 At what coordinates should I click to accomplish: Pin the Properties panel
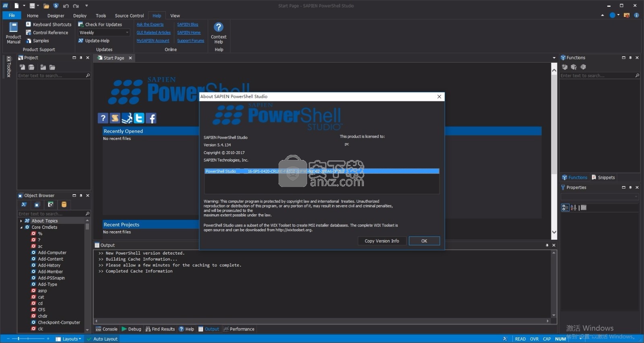click(630, 187)
